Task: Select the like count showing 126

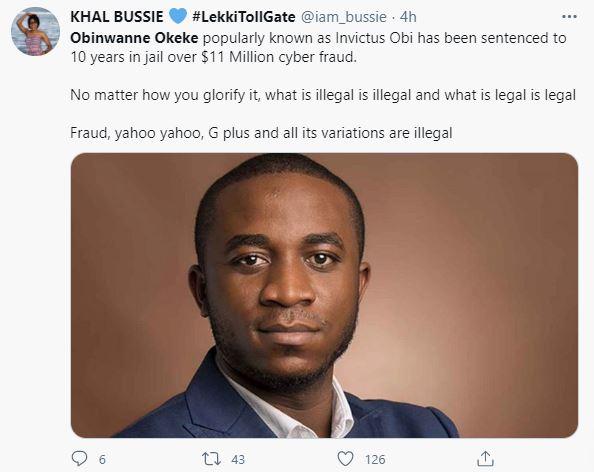Action: click(375, 459)
